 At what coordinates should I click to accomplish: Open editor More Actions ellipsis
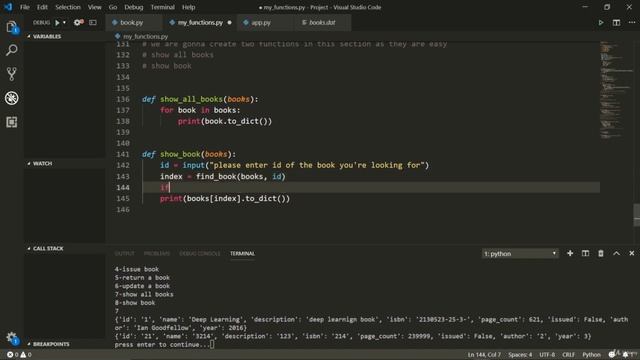click(x=632, y=22)
